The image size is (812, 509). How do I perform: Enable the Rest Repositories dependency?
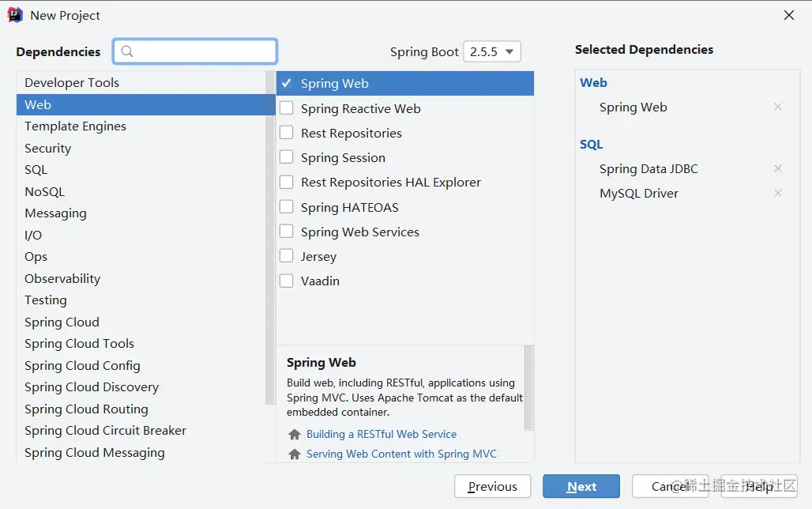(287, 133)
